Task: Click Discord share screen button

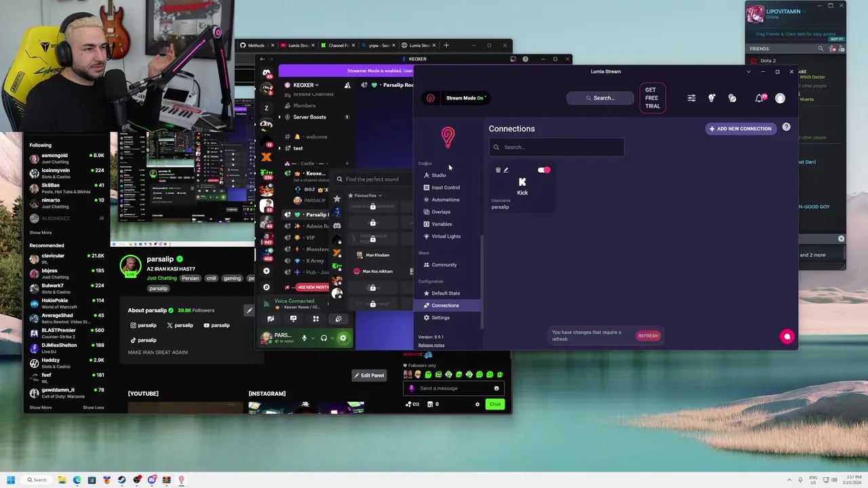Action: [293, 319]
